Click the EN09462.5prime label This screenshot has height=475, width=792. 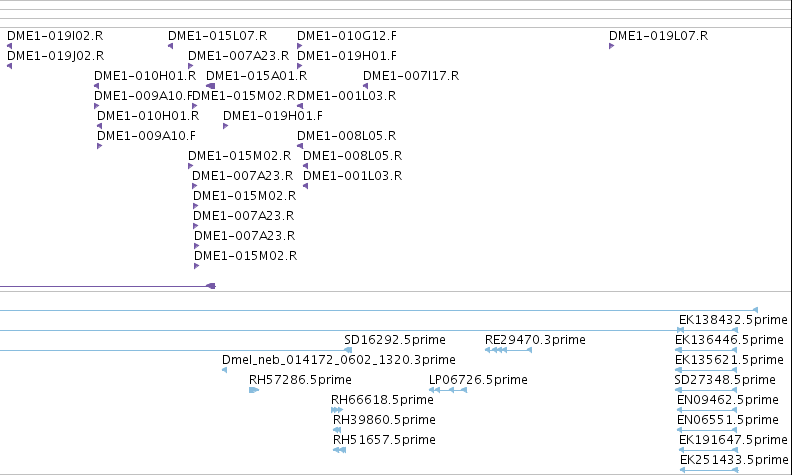728,400
